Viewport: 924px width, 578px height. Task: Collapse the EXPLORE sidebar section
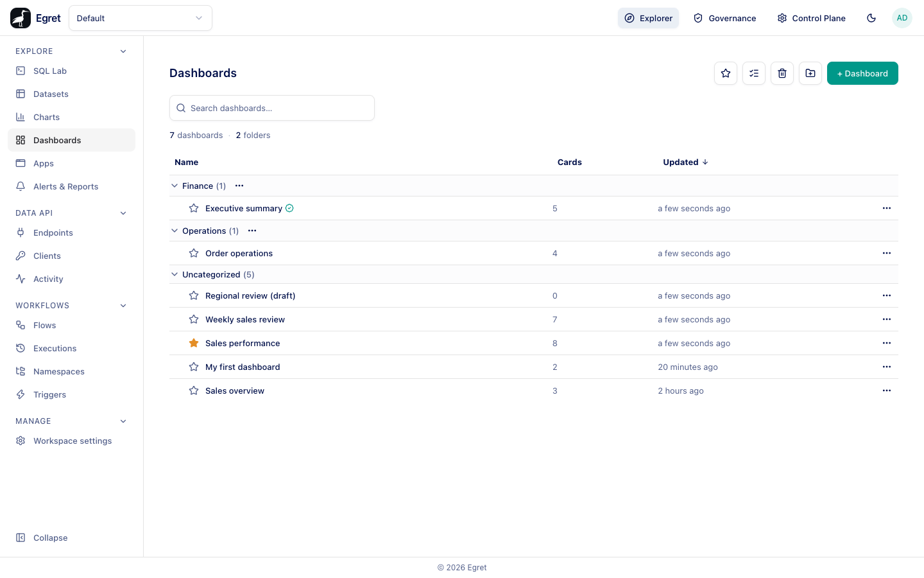point(123,51)
